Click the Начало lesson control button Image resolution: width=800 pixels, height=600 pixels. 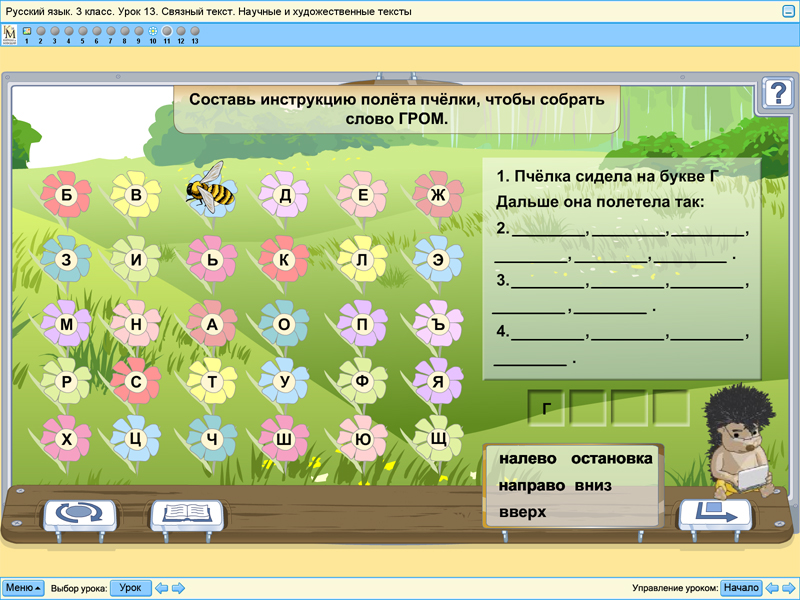click(741, 588)
